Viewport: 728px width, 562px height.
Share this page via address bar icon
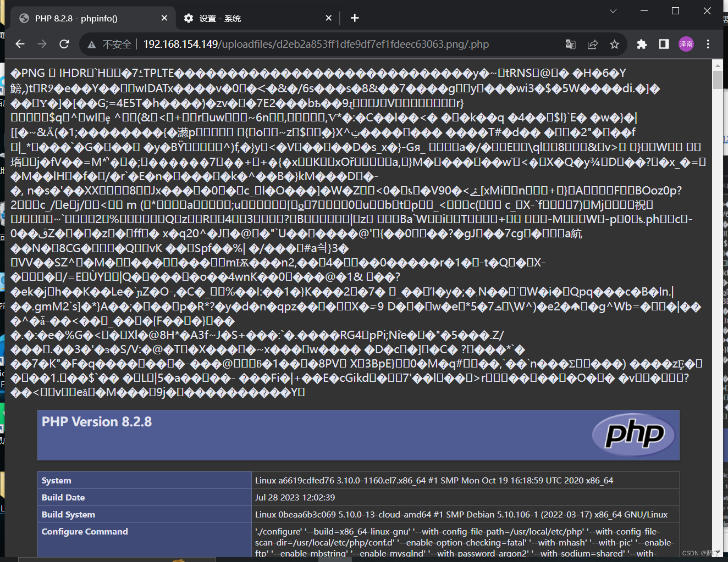[x=593, y=44]
